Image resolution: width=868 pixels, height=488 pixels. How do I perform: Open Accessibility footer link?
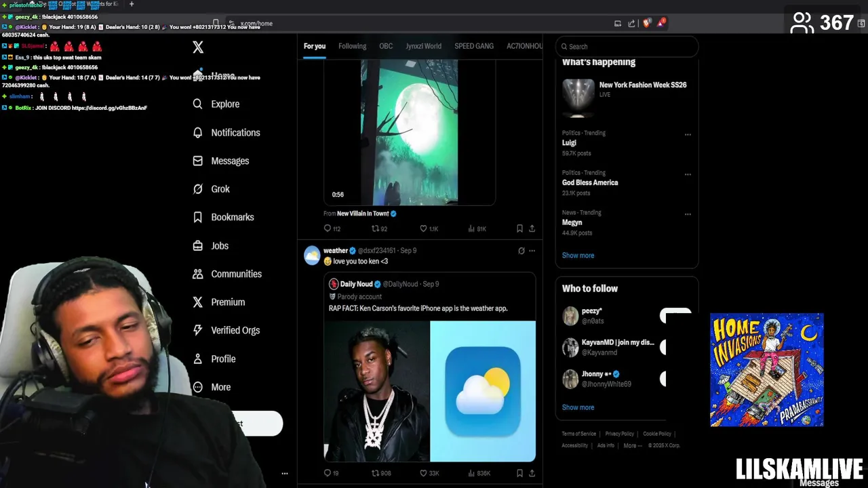(574, 446)
